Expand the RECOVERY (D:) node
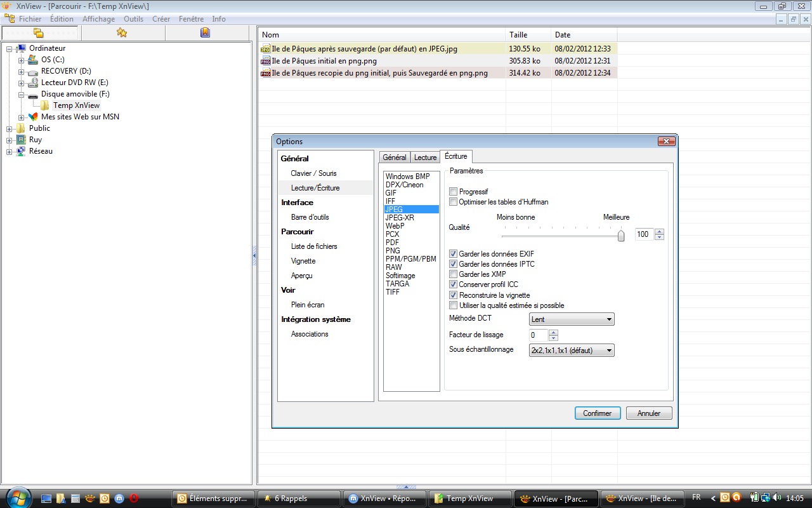This screenshot has height=508, width=812. pyautogui.click(x=21, y=71)
